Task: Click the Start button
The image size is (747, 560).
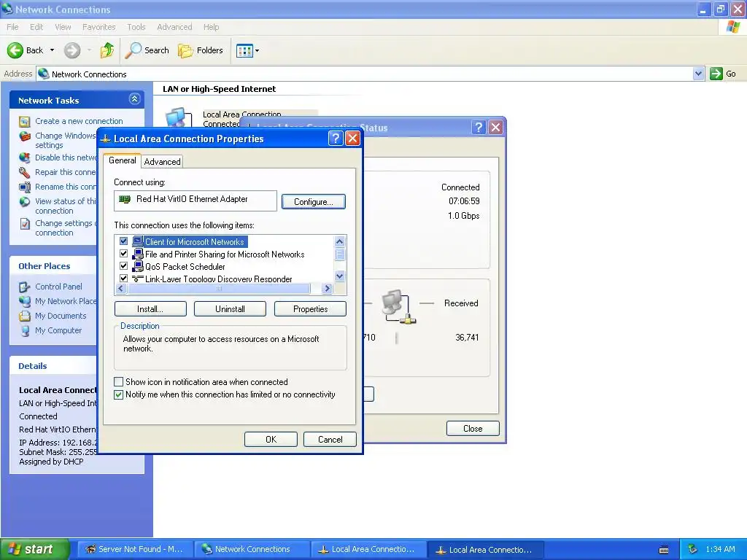Action: [x=35, y=549]
